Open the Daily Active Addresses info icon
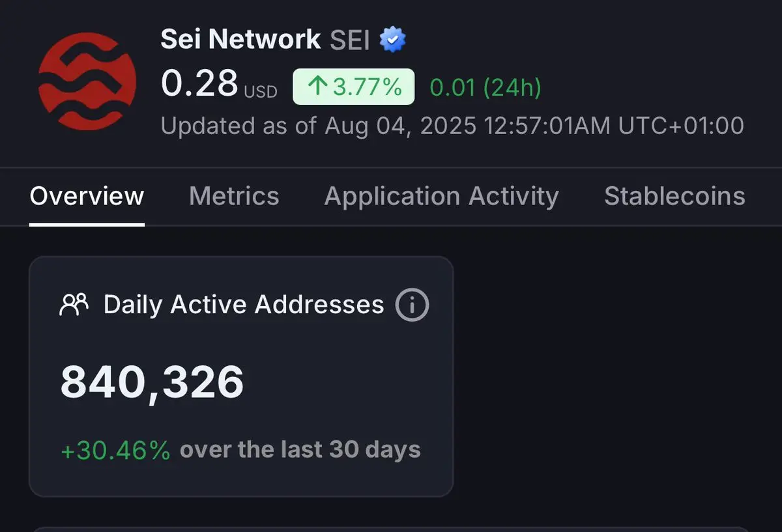782x532 pixels. pos(413,305)
